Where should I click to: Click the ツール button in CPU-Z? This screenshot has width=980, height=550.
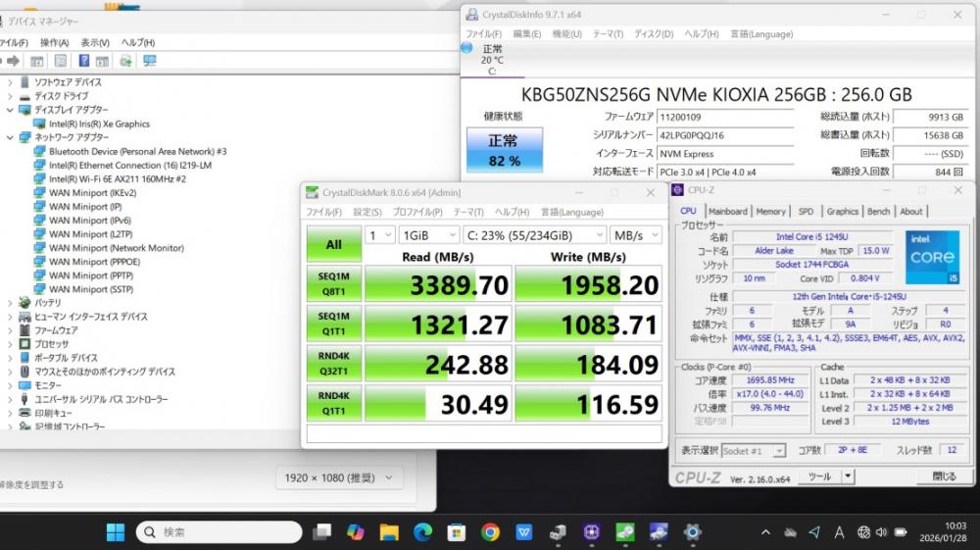[x=819, y=476]
